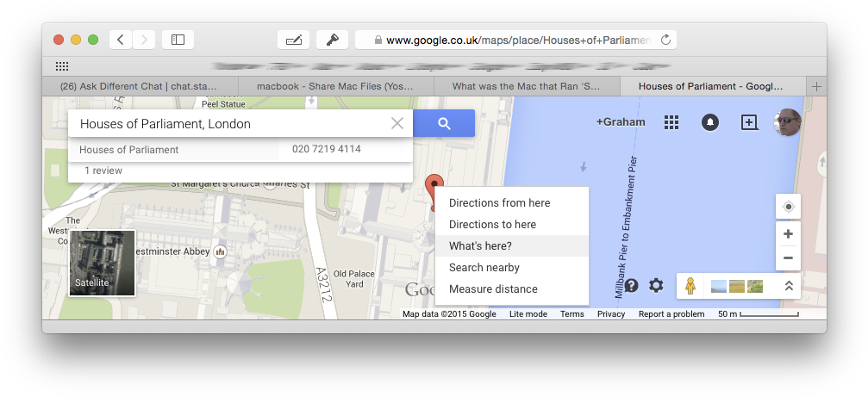Zoom in with the plus button
Viewport: 868px width, 397px height.
789,234
